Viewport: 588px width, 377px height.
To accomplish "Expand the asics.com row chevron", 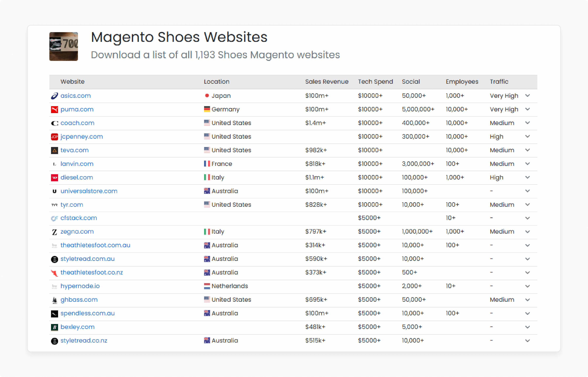I will [527, 95].
